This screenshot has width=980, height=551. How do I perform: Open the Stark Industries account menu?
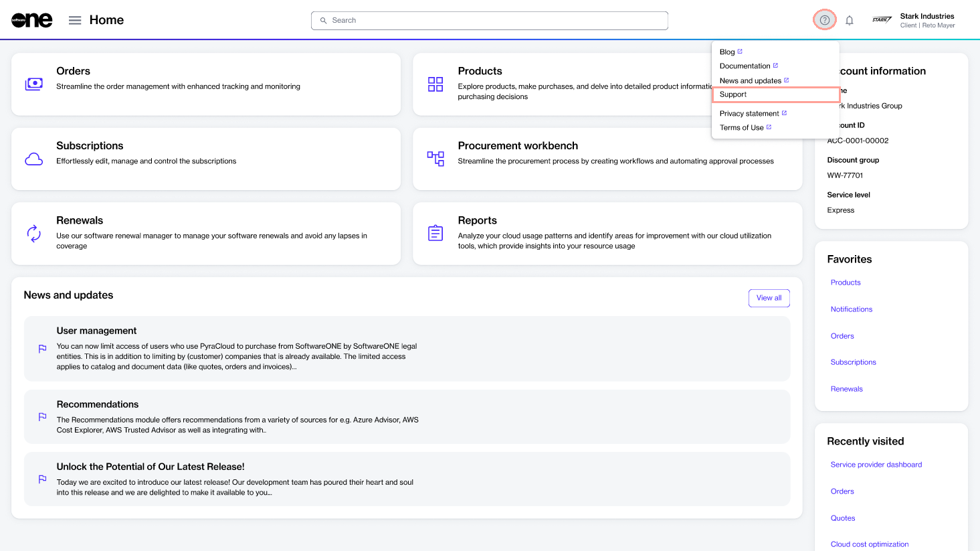click(x=914, y=20)
